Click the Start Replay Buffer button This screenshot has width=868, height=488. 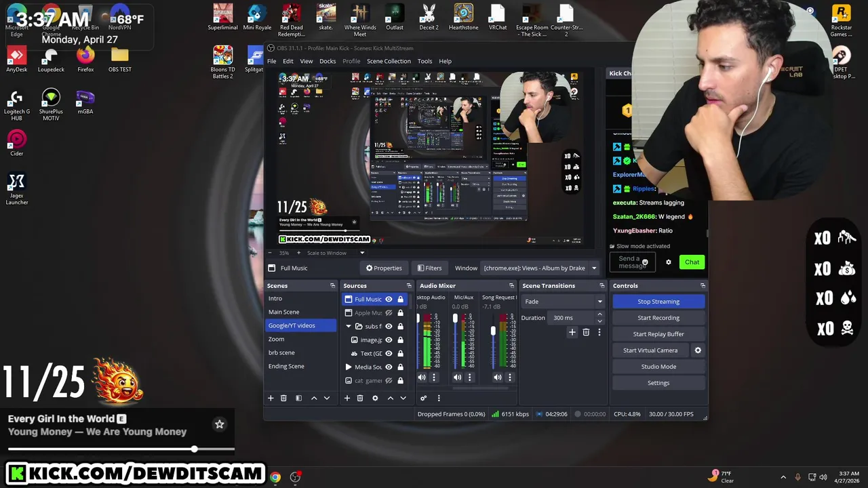pos(658,334)
